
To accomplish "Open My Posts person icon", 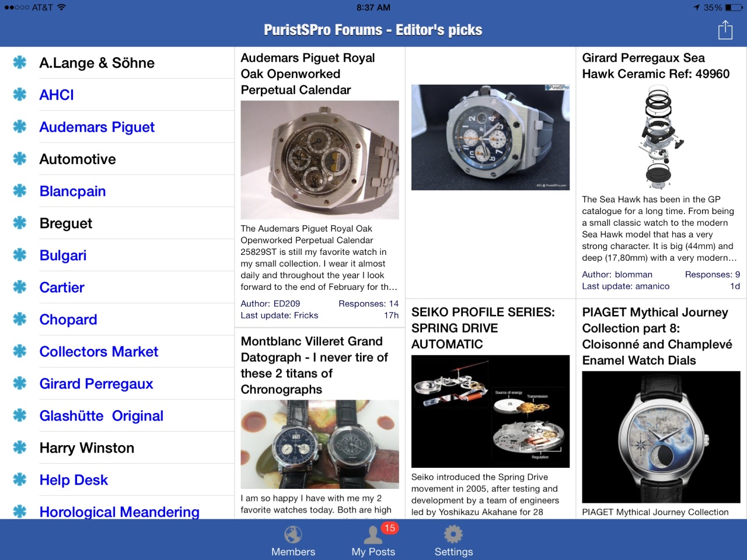I will point(372,534).
